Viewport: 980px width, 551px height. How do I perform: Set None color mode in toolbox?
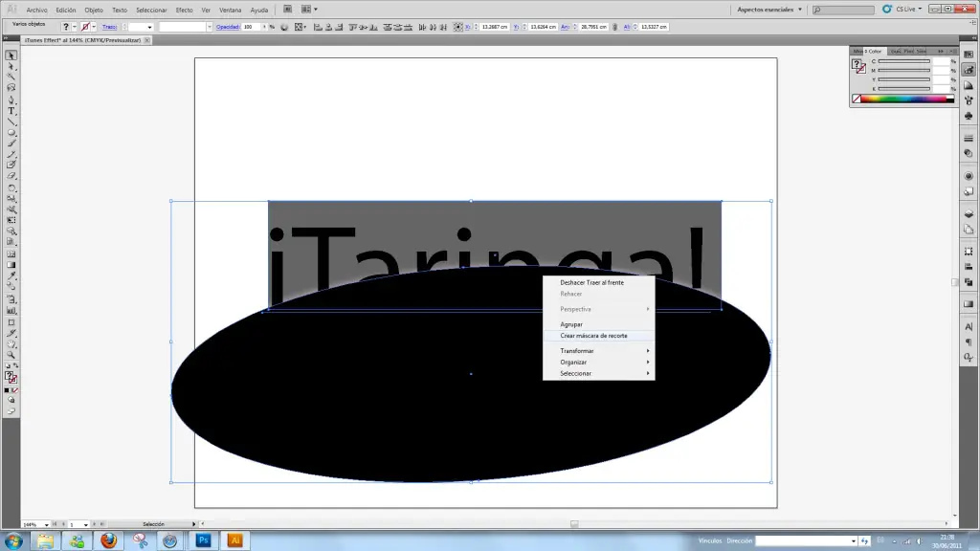pyautogui.click(x=15, y=390)
